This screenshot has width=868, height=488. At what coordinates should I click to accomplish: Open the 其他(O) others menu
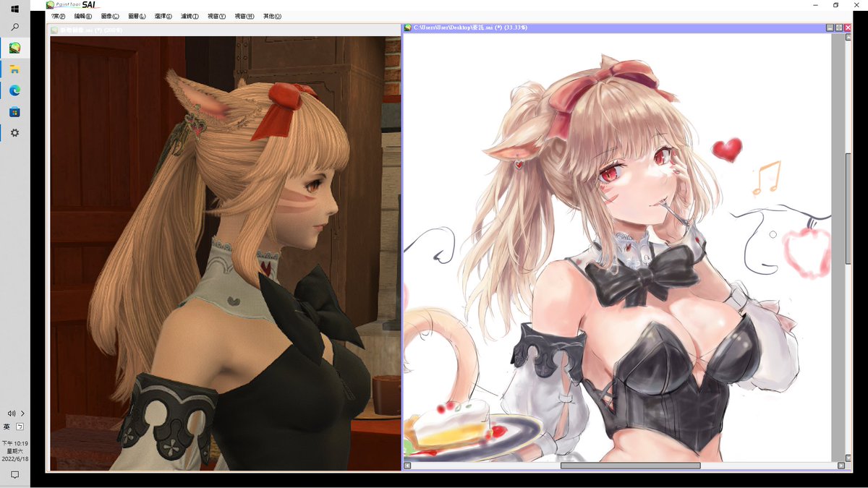[272, 16]
